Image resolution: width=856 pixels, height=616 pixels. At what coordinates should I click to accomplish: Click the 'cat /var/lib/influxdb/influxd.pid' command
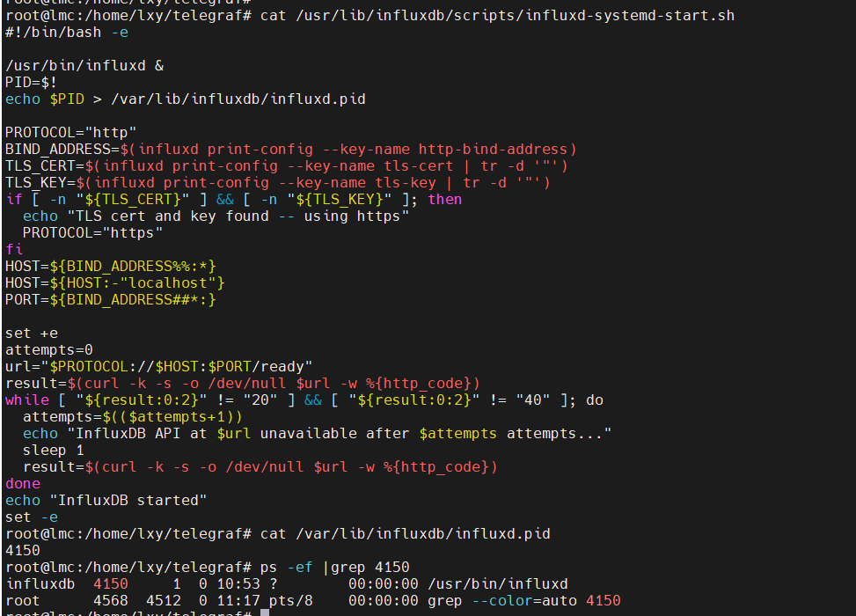pyautogui.click(x=406, y=533)
